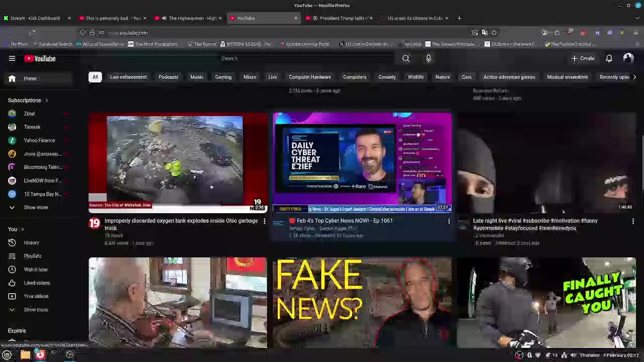644x362 pixels.
Task: Select the Law enforcement chip
Action: pos(128,77)
